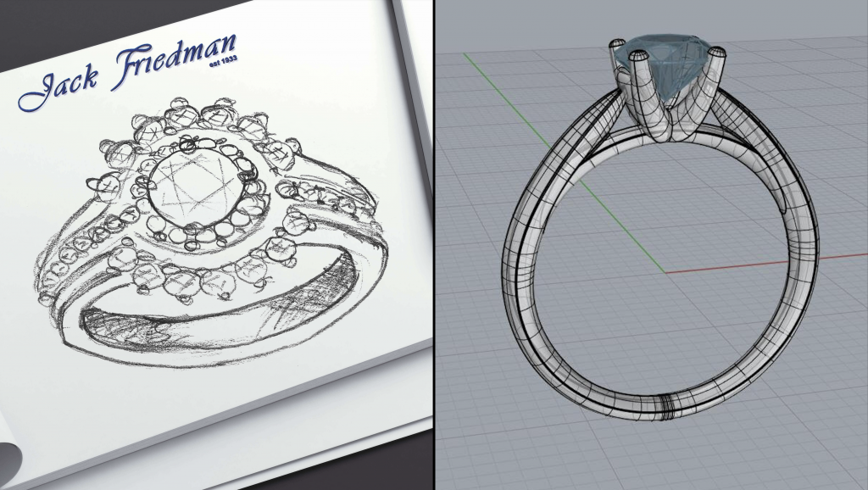
Task: Click the green Y-axis line in viewport
Action: [565, 164]
